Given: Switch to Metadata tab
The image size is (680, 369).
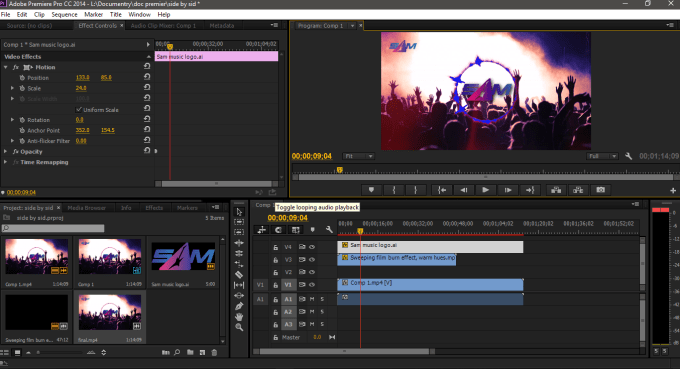Looking at the screenshot, I should point(222,26).
